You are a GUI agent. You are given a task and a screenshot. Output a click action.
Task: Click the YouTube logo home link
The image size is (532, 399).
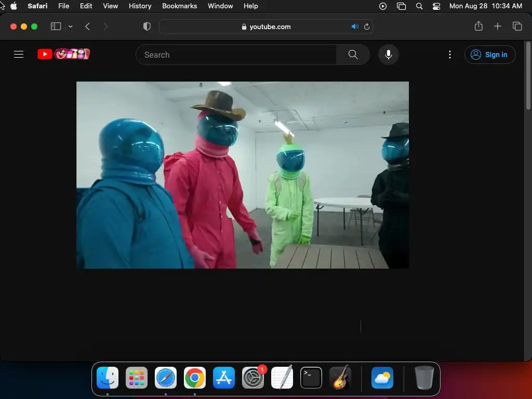[x=63, y=54]
